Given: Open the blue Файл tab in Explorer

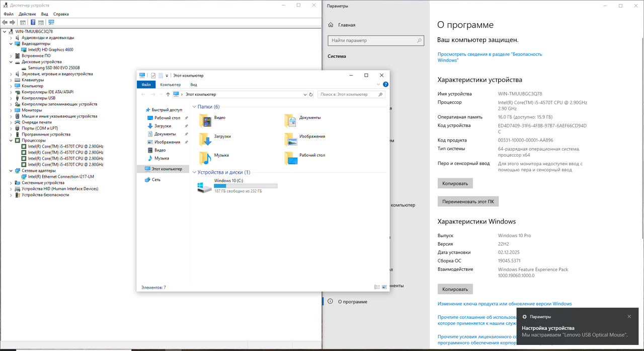Looking at the screenshot, I should [146, 85].
